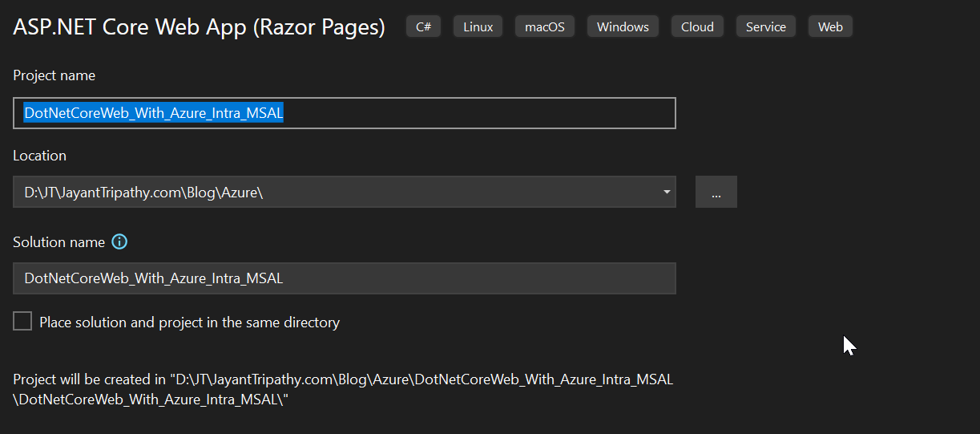Viewport: 980px width, 434px height.
Task: Click the Windows tag
Action: tap(623, 26)
